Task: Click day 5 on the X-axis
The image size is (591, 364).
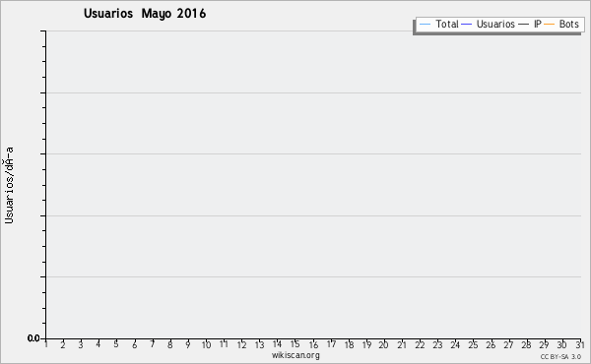Action: pos(116,344)
